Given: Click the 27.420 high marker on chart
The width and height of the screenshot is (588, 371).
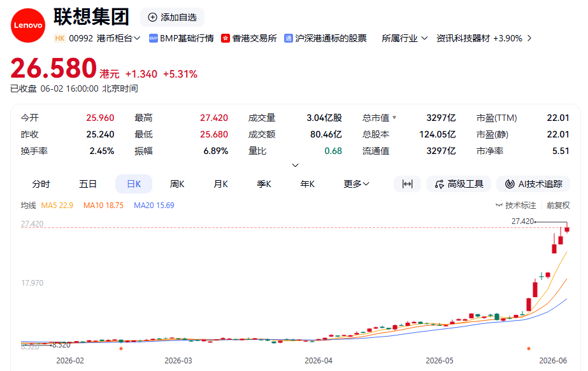Looking at the screenshot, I should 523,221.
